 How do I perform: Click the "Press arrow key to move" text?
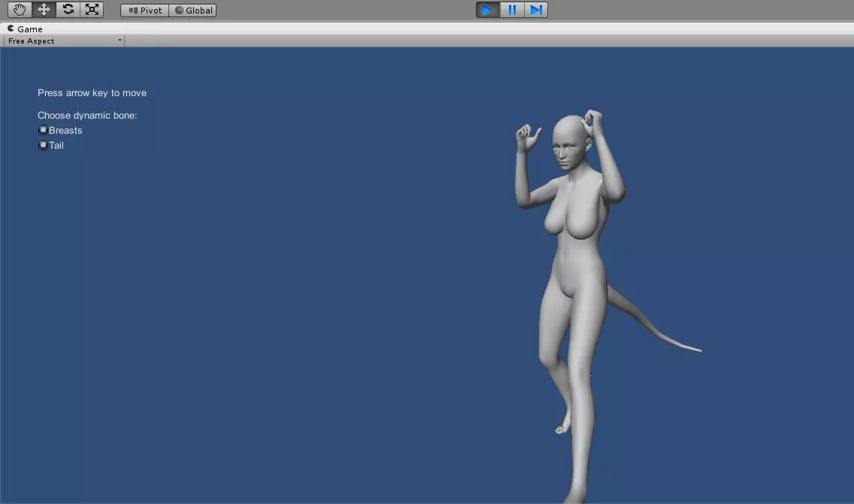[x=92, y=93]
